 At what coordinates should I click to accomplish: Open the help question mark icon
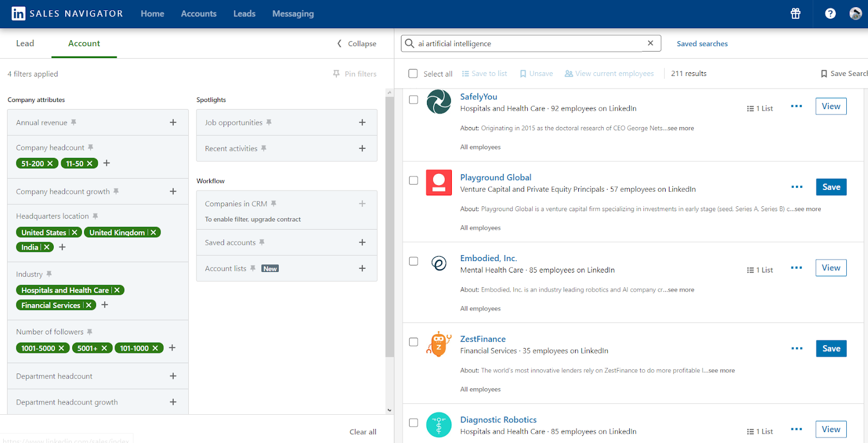830,14
